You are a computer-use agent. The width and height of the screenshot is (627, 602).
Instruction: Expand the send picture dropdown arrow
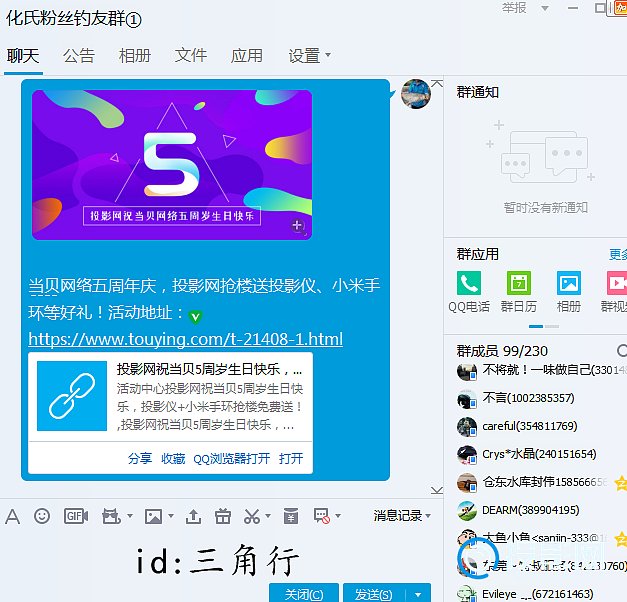(171, 516)
